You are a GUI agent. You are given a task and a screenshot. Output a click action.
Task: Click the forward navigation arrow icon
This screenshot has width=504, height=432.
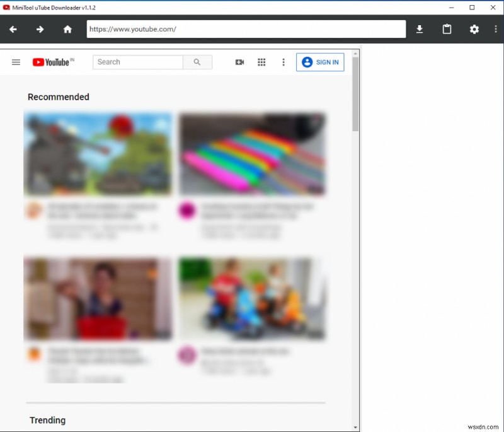click(40, 29)
